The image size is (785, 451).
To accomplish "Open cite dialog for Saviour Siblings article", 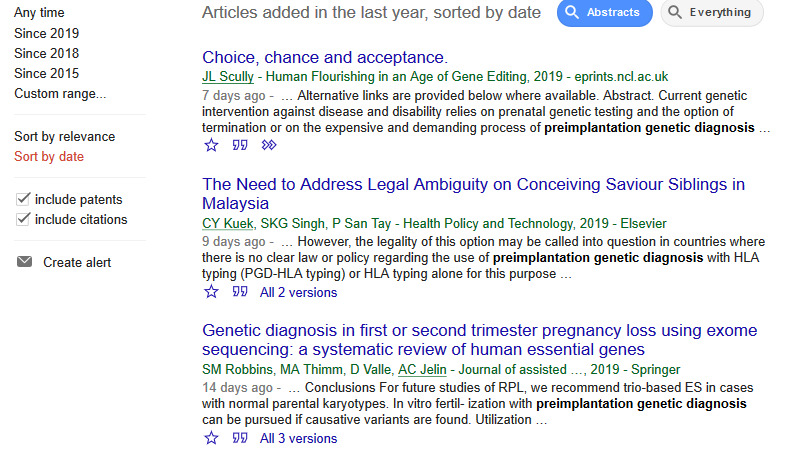I will point(240,292).
